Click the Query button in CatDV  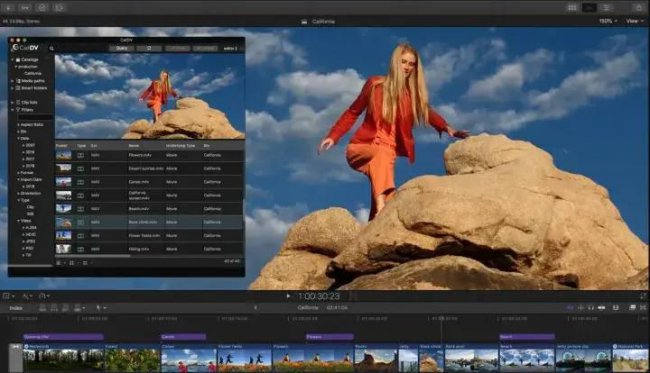122,48
